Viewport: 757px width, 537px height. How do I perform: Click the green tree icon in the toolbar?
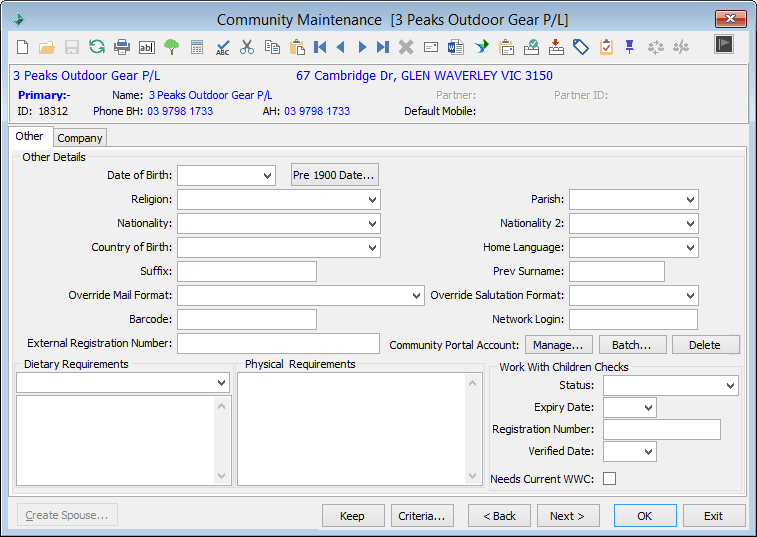point(171,47)
